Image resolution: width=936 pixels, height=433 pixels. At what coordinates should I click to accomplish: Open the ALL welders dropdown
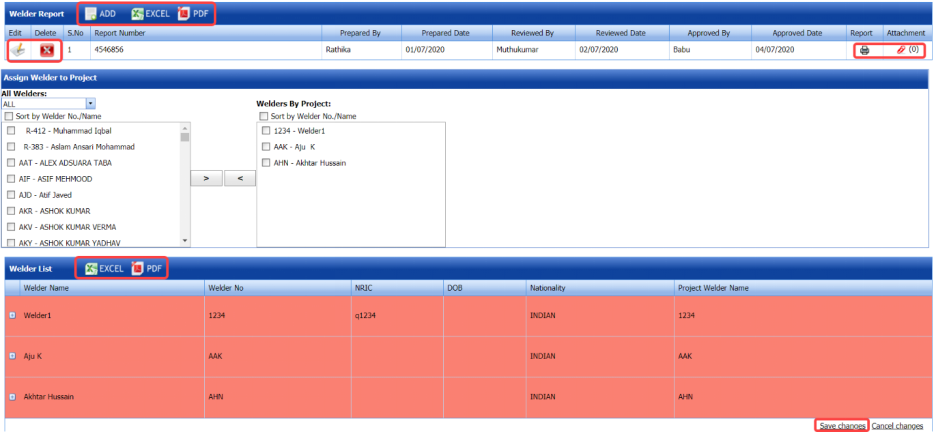[90, 103]
